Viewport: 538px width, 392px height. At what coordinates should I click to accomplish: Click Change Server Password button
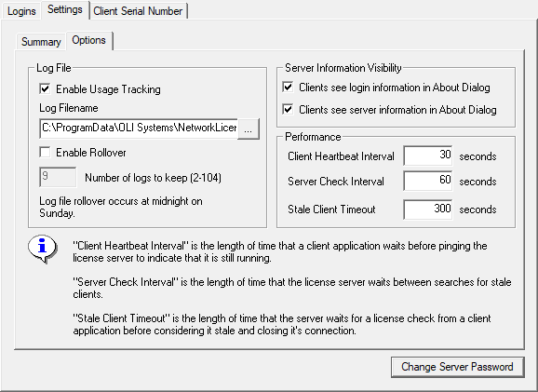coord(457,367)
